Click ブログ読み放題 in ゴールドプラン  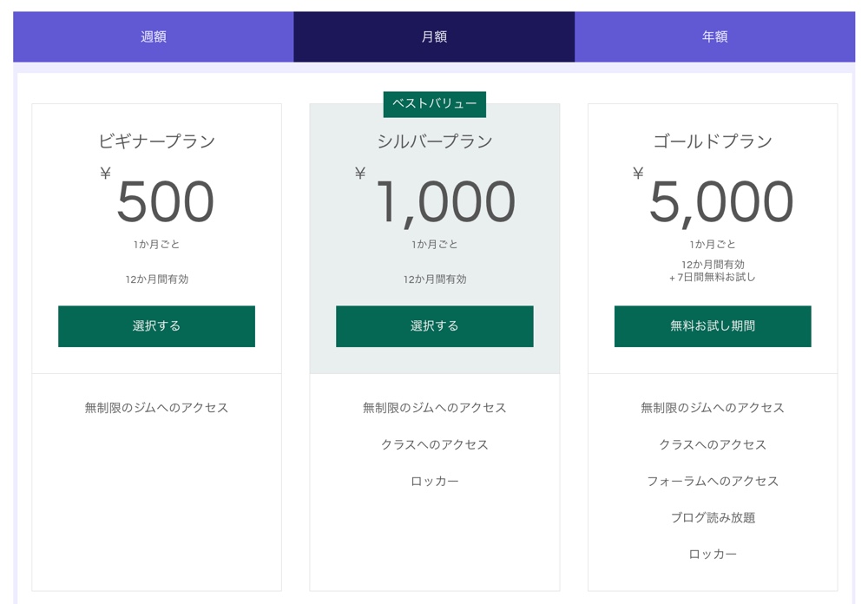pos(712,516)
